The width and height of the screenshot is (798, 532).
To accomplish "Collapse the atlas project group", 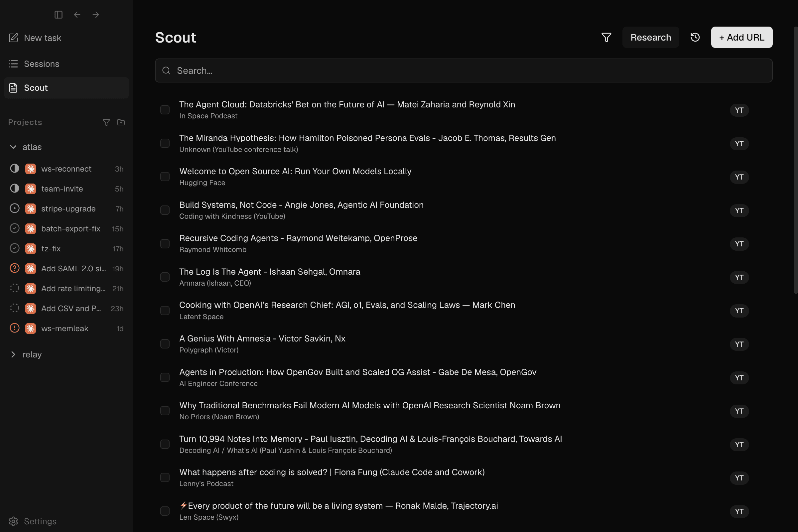I will click(13, 147).
